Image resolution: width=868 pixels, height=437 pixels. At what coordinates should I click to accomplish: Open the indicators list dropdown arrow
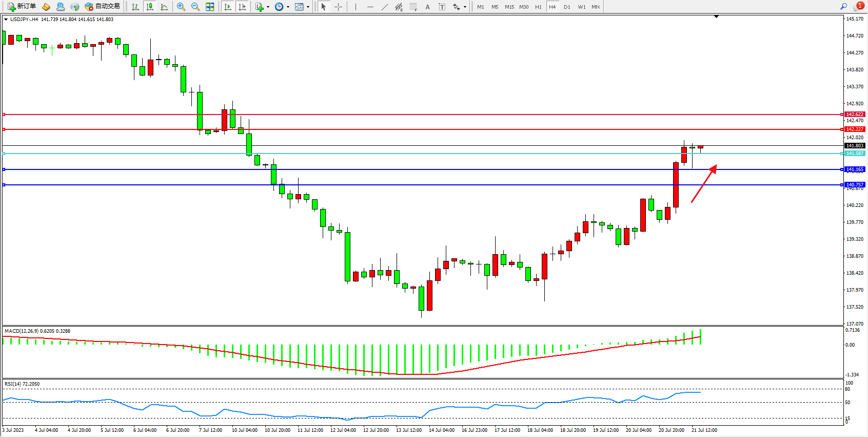tap(268, 7)
